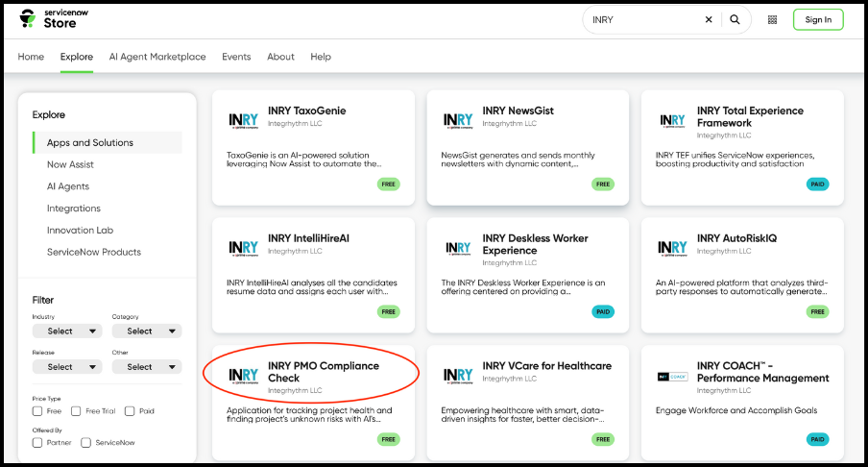
Task: Clear the INRY search text
Action: [x=709, y=19]
